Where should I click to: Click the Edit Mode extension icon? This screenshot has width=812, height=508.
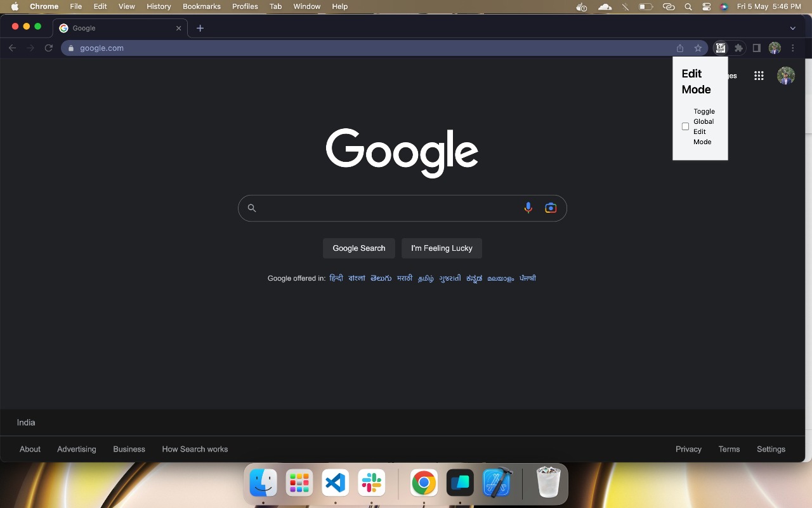[721, 48]
